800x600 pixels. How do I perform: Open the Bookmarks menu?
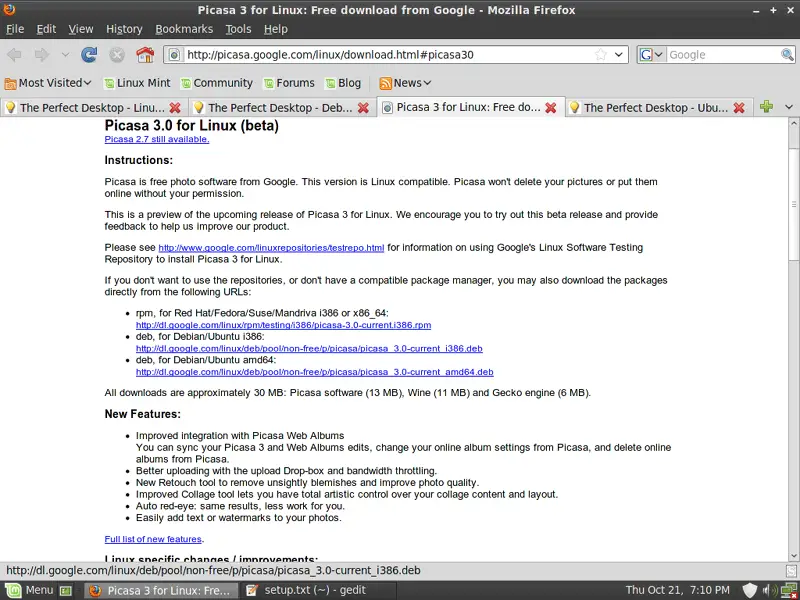click(184, 29)
